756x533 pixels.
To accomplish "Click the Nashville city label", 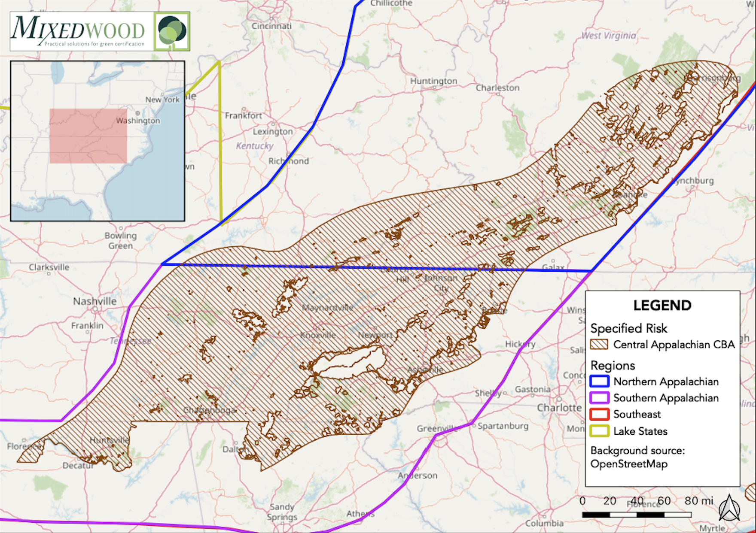I will click(x=94, y=301).
